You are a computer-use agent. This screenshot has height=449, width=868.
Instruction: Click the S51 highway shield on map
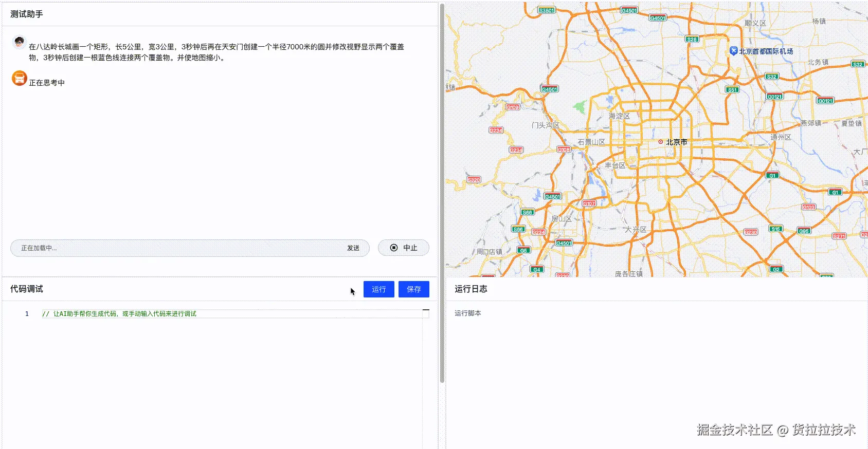coord(732,89)
